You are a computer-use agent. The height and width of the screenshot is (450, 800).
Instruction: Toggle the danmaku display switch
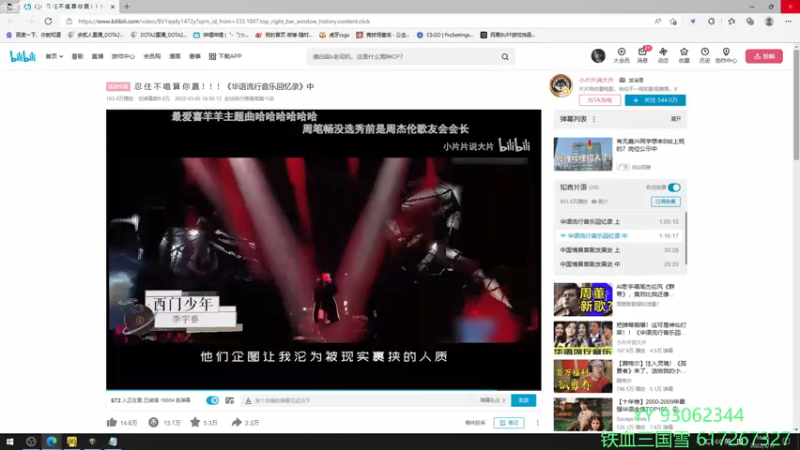click(212, 401)
